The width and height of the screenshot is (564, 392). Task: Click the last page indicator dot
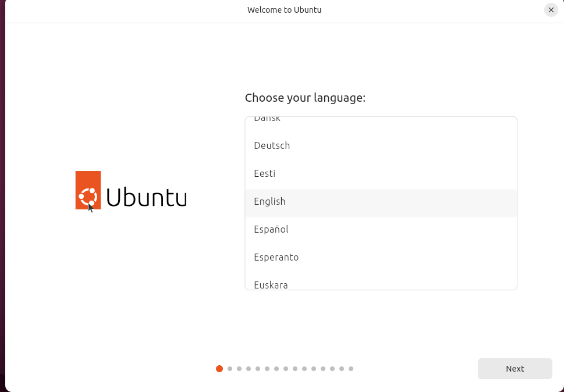point(351,369)
